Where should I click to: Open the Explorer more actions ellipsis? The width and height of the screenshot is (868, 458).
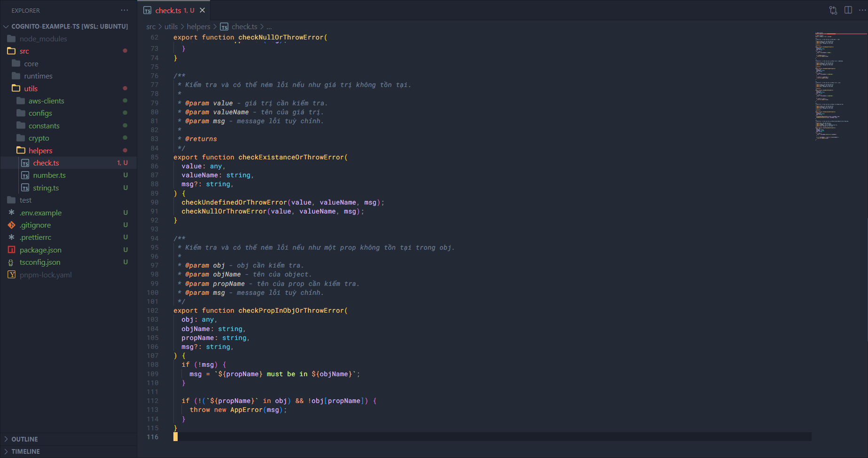[x=124, y=10]
